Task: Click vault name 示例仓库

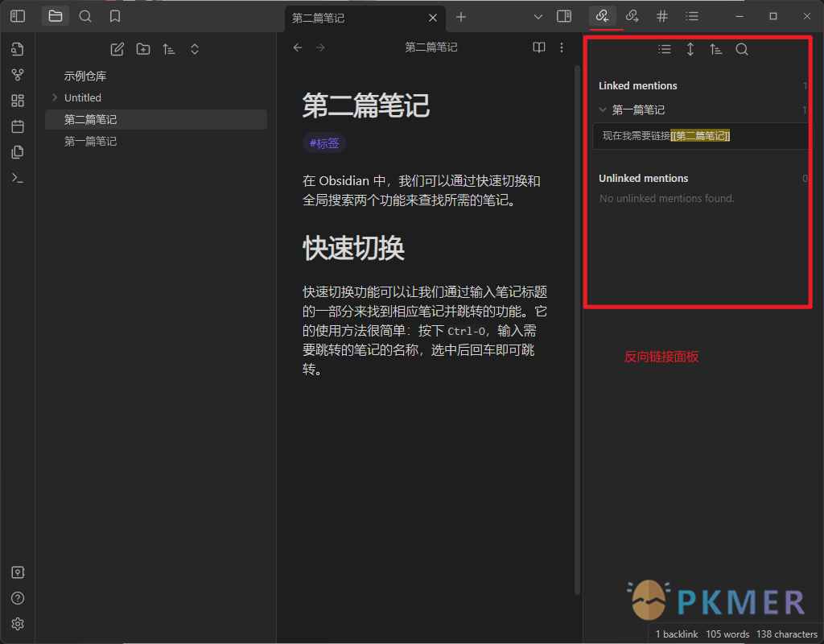Action: pos(85,76)
